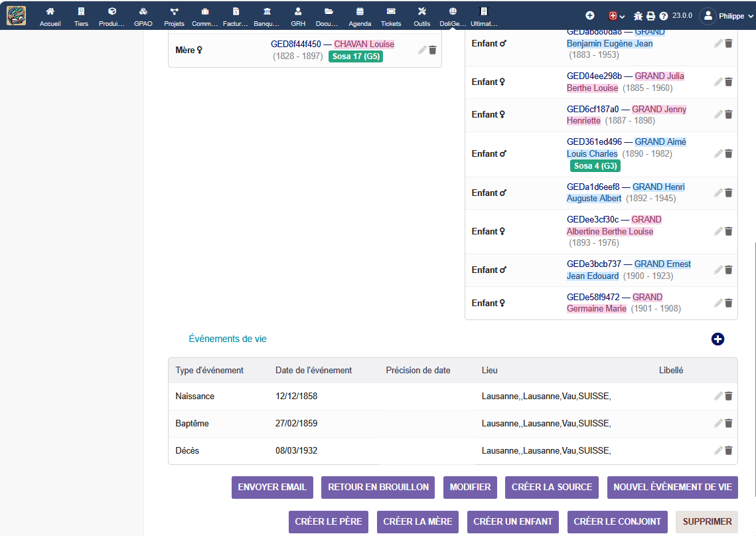Open the Agenda menu
Viewport: 756px width, 536px height.
(x=360, y=16)
